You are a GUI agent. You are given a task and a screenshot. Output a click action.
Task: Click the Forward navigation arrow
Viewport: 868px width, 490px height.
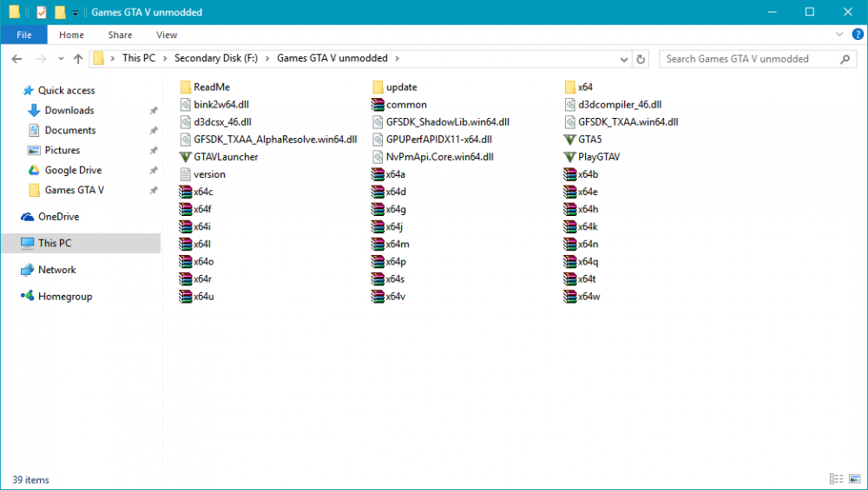pos(42,59)
